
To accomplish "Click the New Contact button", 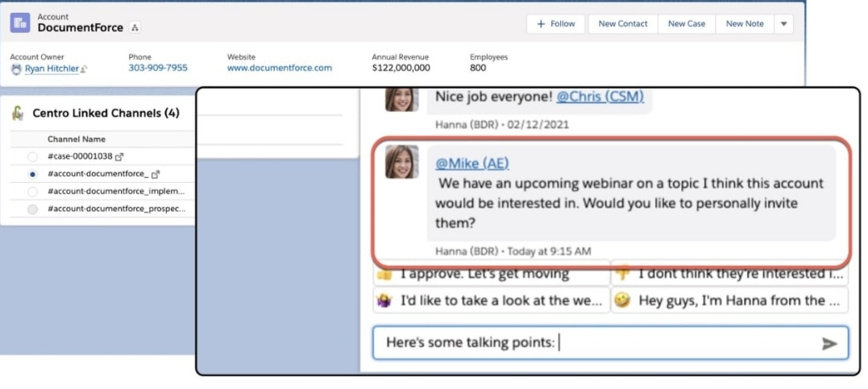I will click(x=623, y=24).
